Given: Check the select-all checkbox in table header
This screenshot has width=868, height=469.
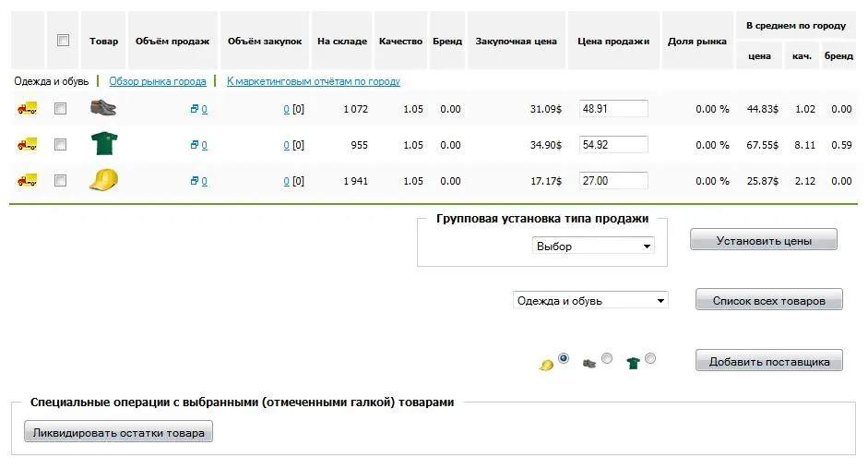Looking at the screenshot, I should 63,41.
